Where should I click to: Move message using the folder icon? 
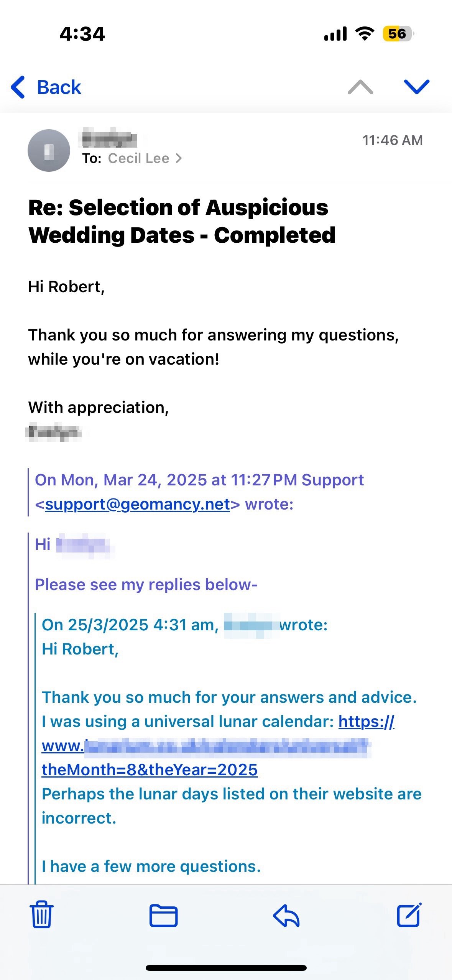pos(163,916)
